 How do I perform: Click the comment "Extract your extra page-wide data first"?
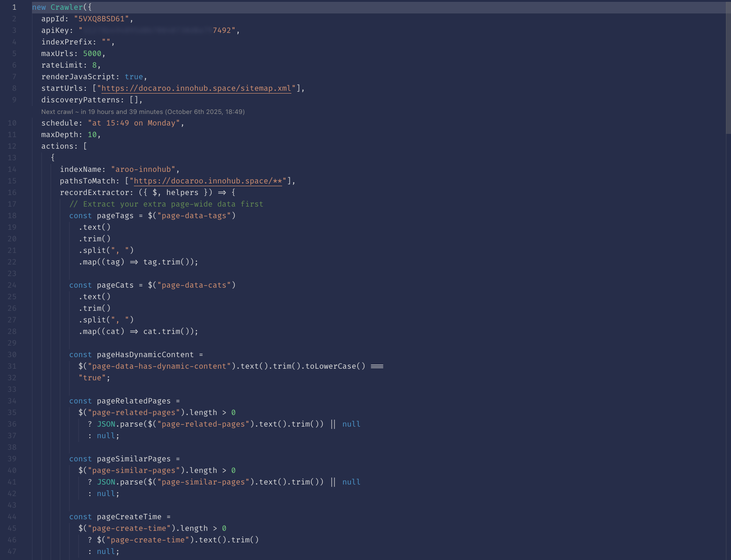[x=166, y=204]
